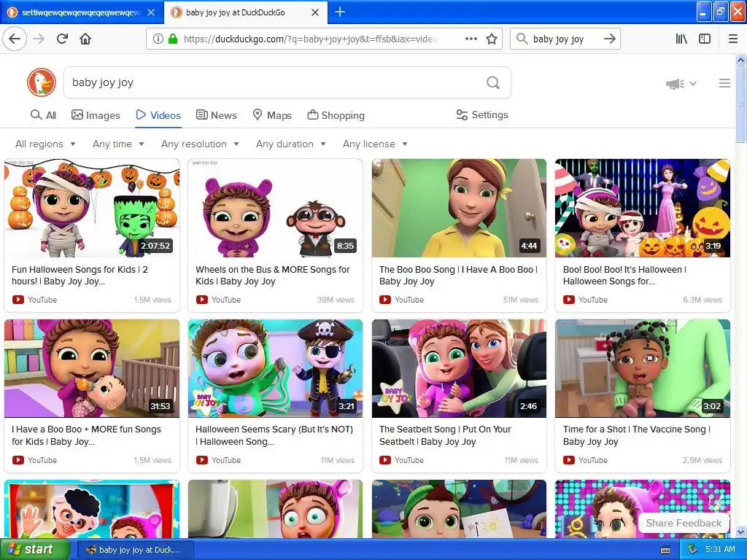Click '6.3M views' on Halloween card
This screenshot has height=560, width=747.
(x=703, y=300)
